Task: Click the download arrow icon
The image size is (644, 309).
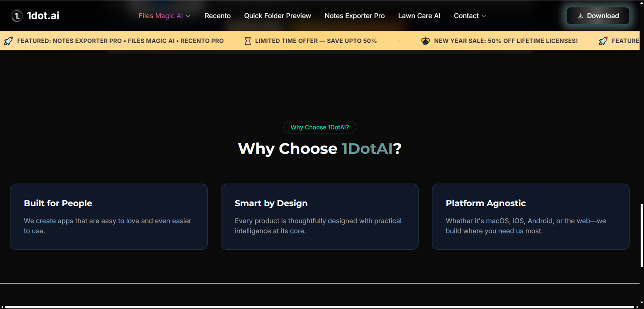Action: pos(580,16)
